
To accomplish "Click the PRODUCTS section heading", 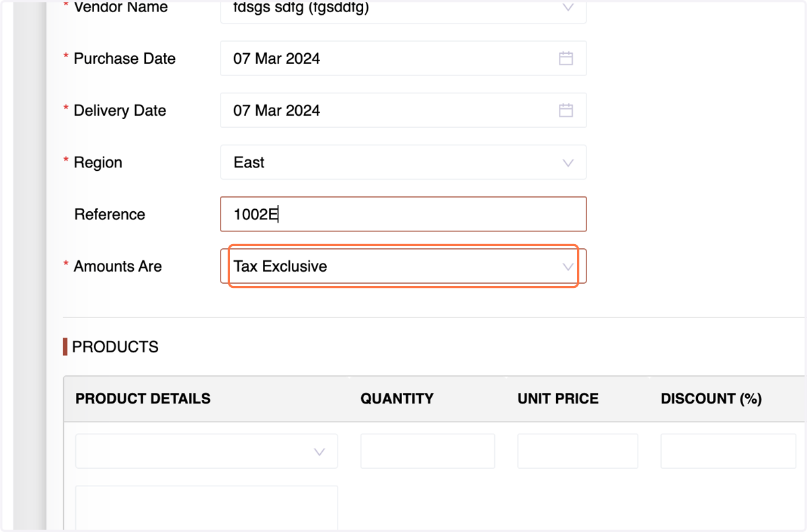I will coord(115,347).
